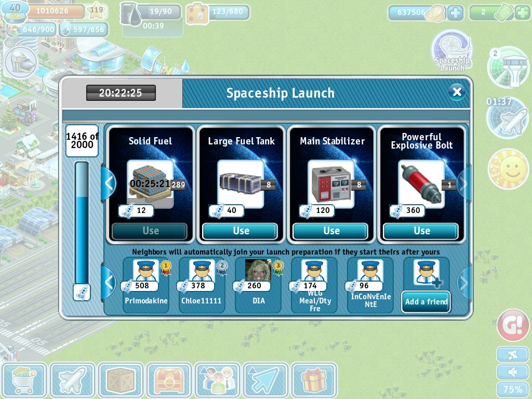Tap the launch progress bar
This screenshot has height=399, width=532.
(x=82, y=223)
